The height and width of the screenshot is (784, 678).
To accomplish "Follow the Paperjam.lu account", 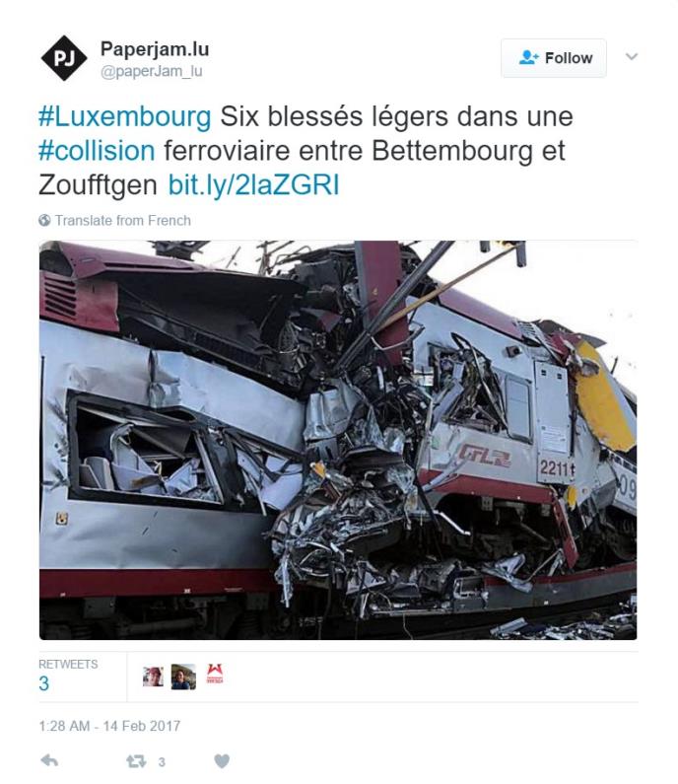I will (554, 58).
